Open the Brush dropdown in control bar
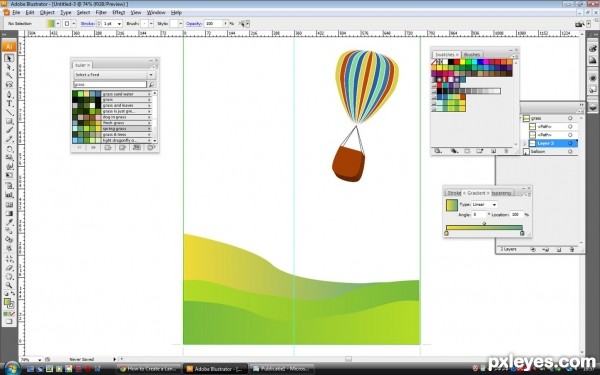Image resolution: width=600 pixels, height=375 pixels. [151, 24]
